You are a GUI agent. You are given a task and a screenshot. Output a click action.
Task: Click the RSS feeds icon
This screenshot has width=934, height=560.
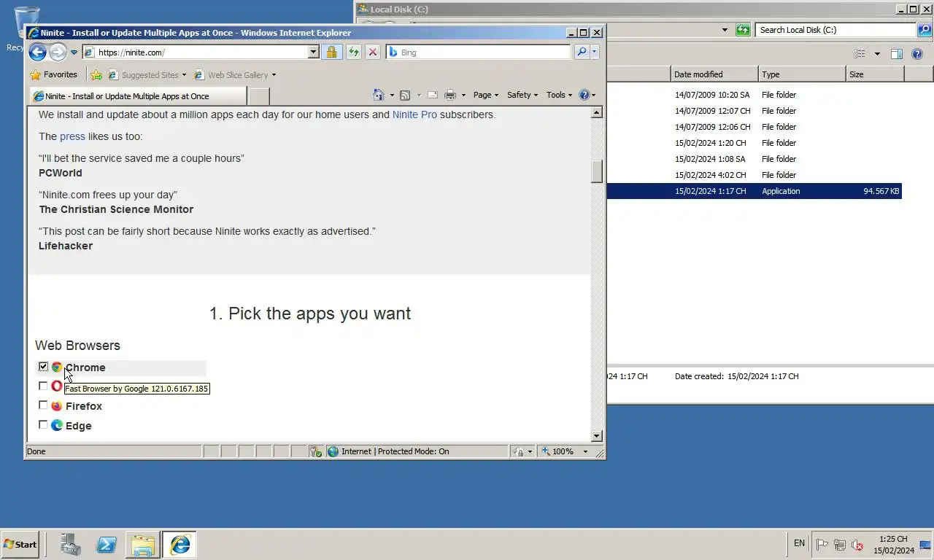405,95
